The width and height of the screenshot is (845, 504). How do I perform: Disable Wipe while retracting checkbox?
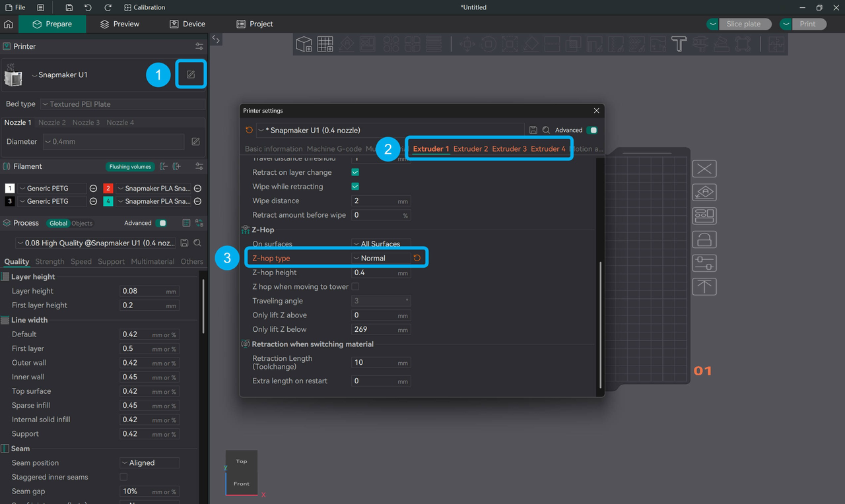(x=355, y=187)
